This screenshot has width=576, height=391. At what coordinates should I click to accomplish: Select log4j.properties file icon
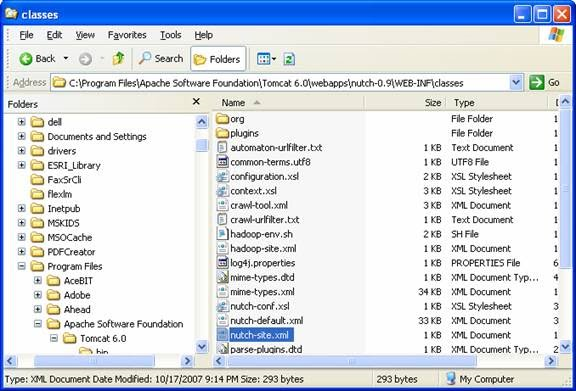click(223, 263)
